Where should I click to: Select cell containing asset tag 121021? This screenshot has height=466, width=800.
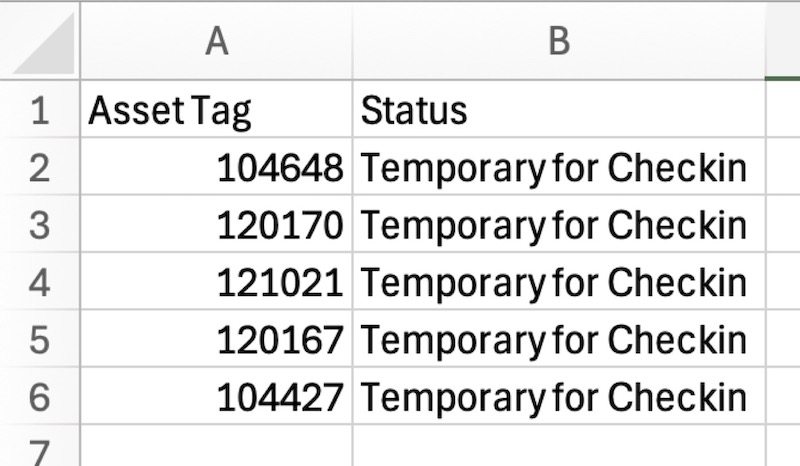pos(216,282)
